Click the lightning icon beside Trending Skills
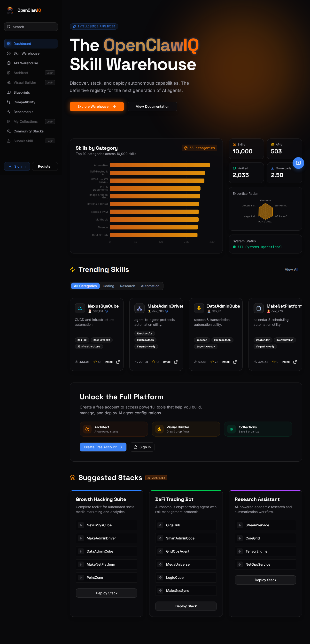310x644 pixels. pos(73,269)
